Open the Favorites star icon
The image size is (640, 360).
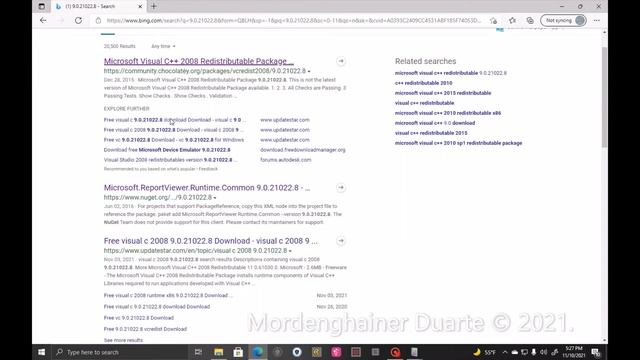pyautogui.click(x=512, y=20)
